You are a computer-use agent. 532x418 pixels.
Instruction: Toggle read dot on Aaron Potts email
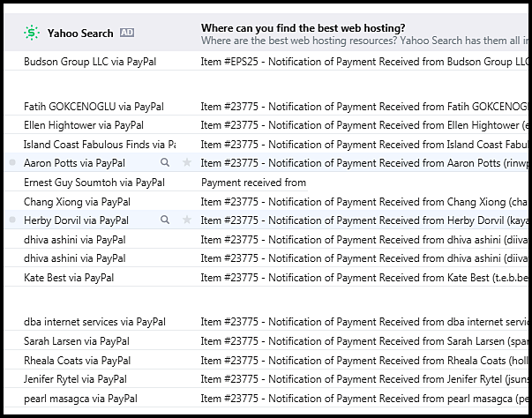point(12,162)
